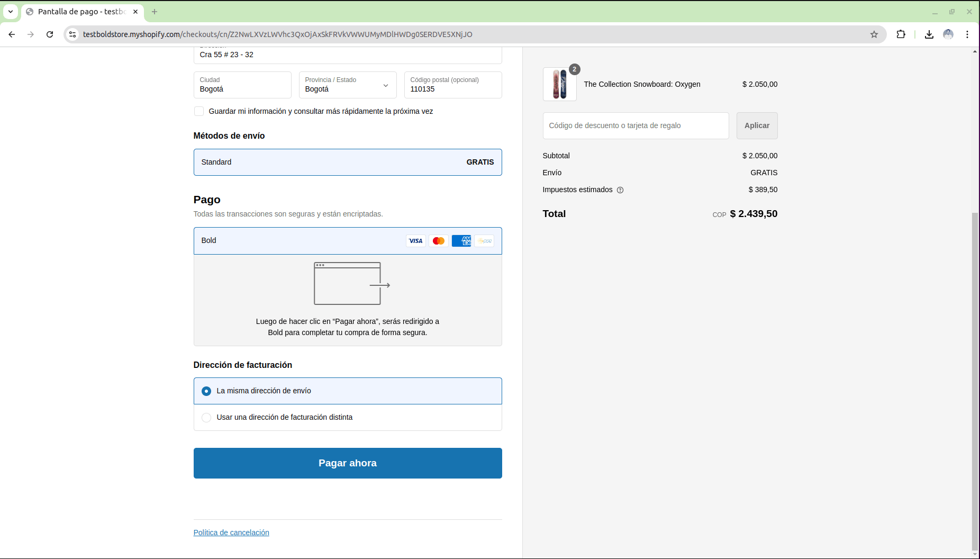Open Provincia / Estado dropdown
This screenshot has height=559, width=980.
[x=347, y=85]
